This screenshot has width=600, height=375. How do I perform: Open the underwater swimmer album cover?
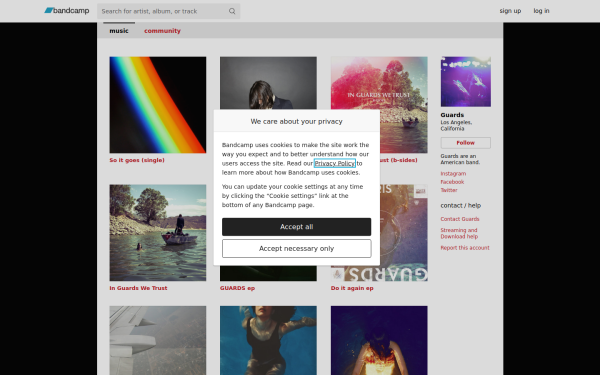pos(268,340)
